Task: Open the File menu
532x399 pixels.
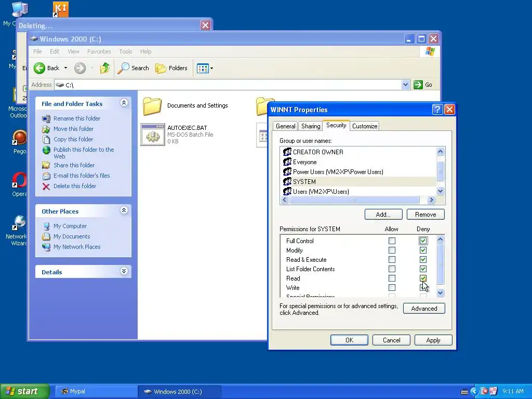Action: coord(37,51)
